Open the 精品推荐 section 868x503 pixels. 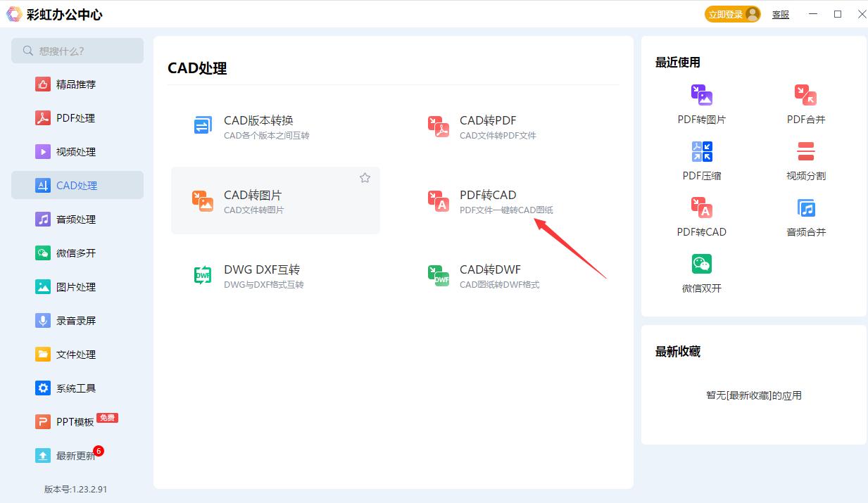coord(77,84)
